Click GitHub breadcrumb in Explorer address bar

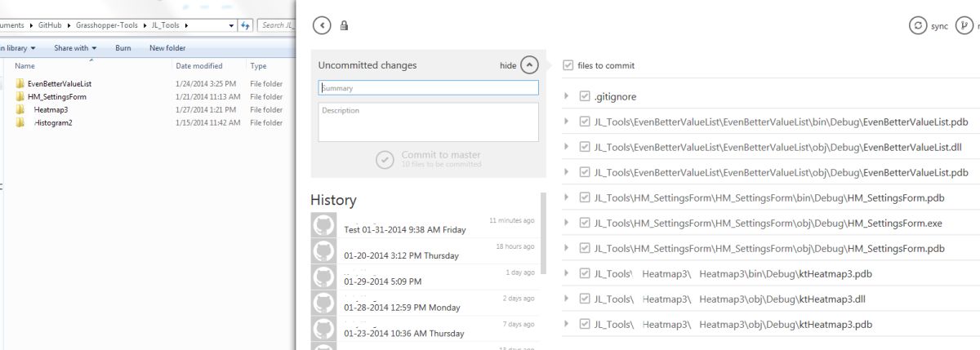click(x=49, y=25)
